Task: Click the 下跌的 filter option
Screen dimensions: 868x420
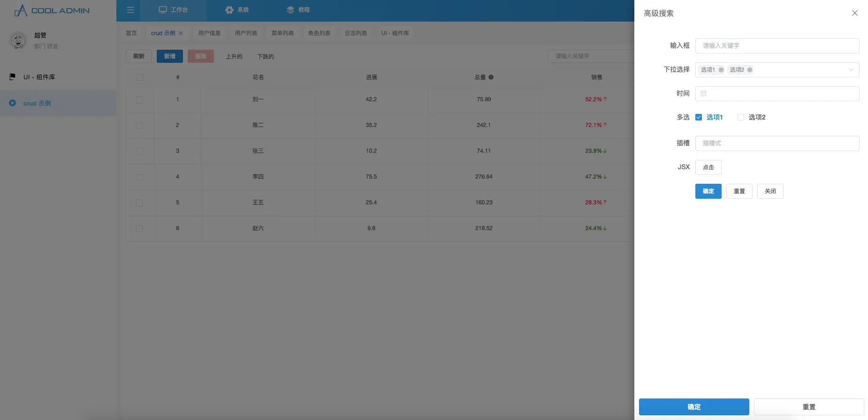Action: (266, 57)
